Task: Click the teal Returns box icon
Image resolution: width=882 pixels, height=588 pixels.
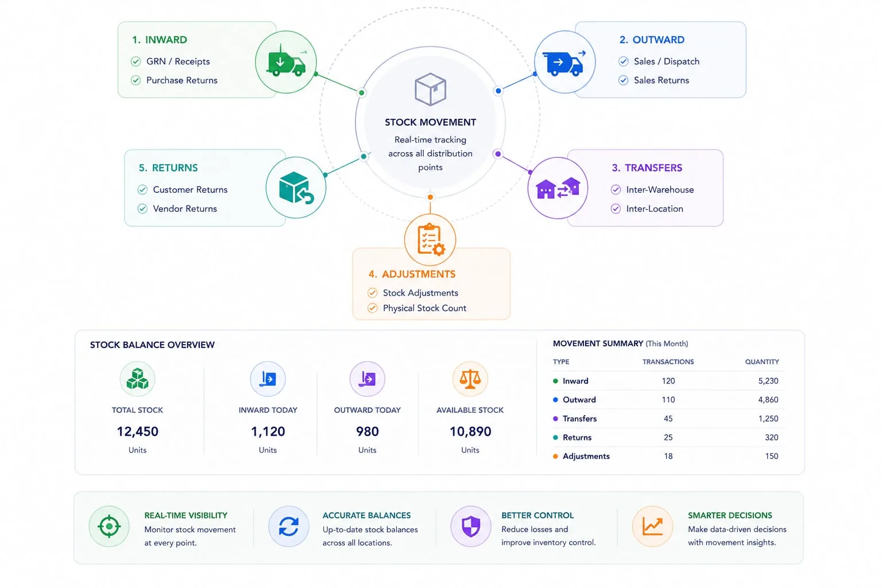Action: (x=296, y=188)
